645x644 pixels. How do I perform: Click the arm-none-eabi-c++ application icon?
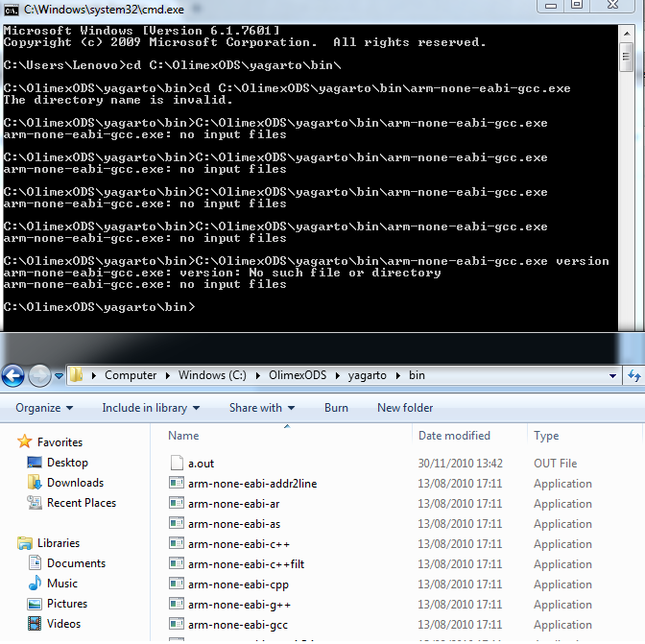point(177,543)
